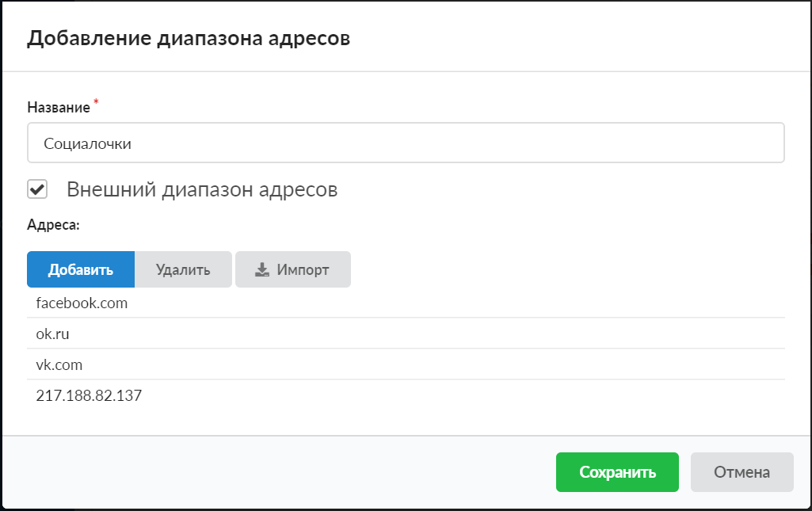The image size is (812, 511).
Task: Open address import via Импорт text
Action: click(x=303, y=269)
